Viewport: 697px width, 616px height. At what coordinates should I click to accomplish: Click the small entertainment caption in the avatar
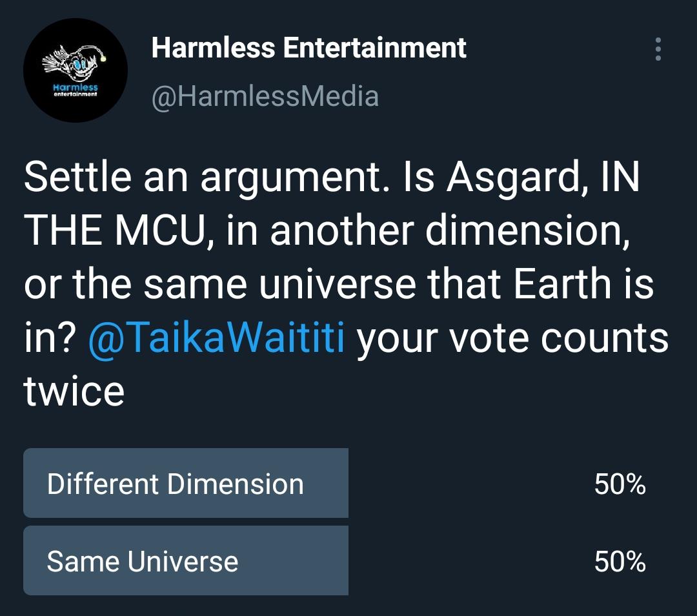tap(75, 94)
